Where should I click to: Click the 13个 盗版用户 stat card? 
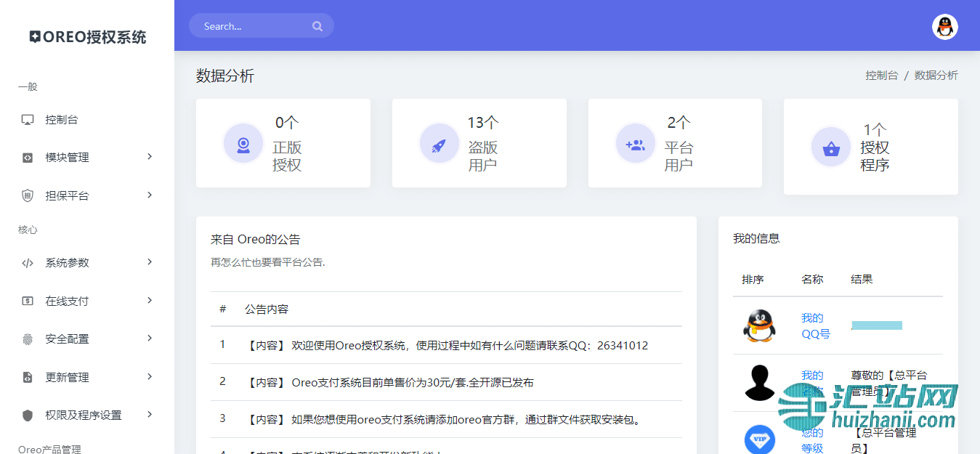pos(479,143)
